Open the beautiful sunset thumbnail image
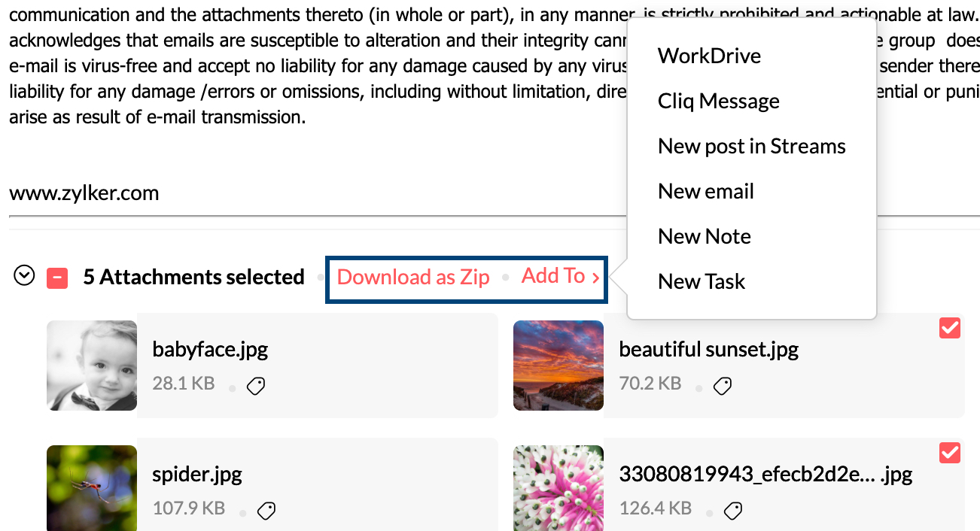The image size is (980, 531). (558, 366)
